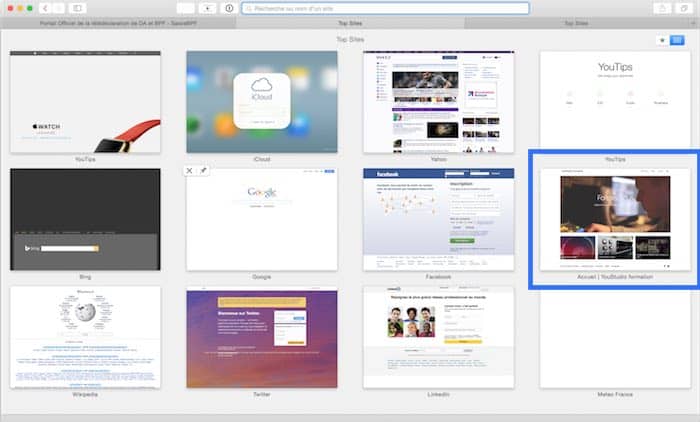700x422 pixels.
Task: Open the Accueil YouStudio formation thumbnail
Action: pos(615,219)
